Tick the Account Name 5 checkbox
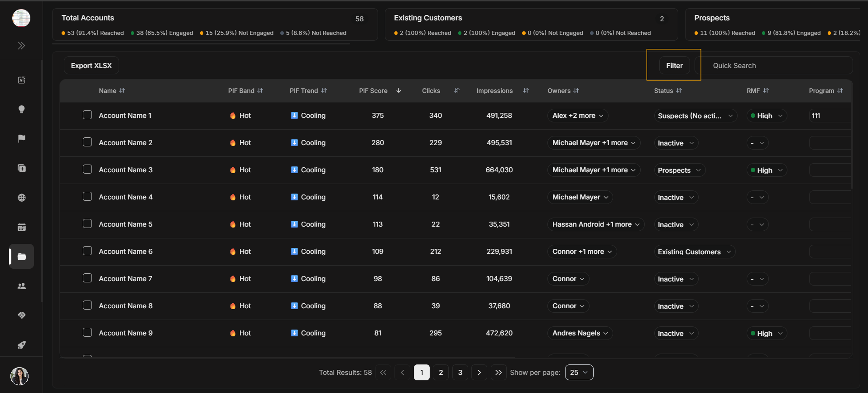This screenshot has width=868, height=393. (x=87, y=223)
